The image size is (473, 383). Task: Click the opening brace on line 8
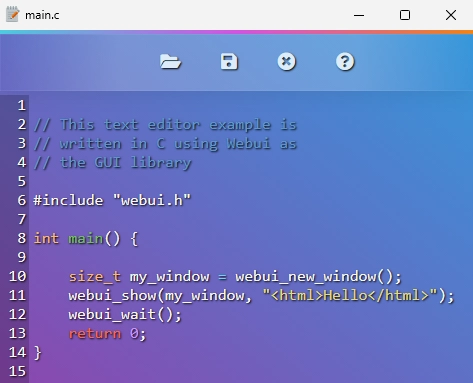pyautogui.click(x=134, y=239)
